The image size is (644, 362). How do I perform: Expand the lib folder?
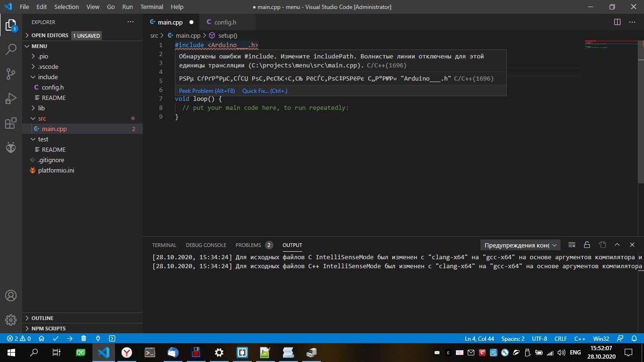83,108
